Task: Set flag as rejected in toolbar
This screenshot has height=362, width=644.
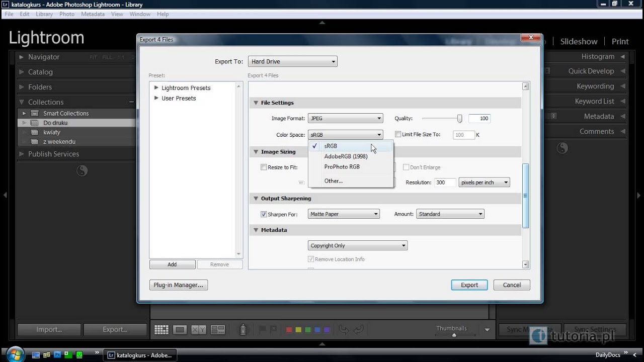Action: (x=273, y=330)
